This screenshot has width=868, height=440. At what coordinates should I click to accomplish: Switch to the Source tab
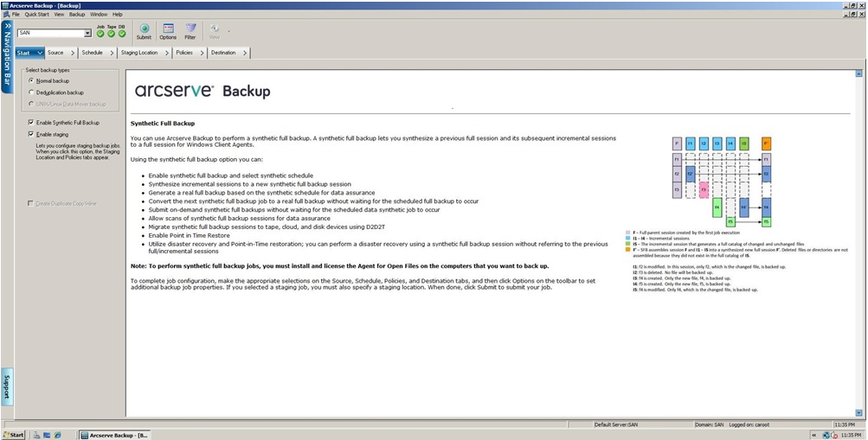click(x=61, y=53)
